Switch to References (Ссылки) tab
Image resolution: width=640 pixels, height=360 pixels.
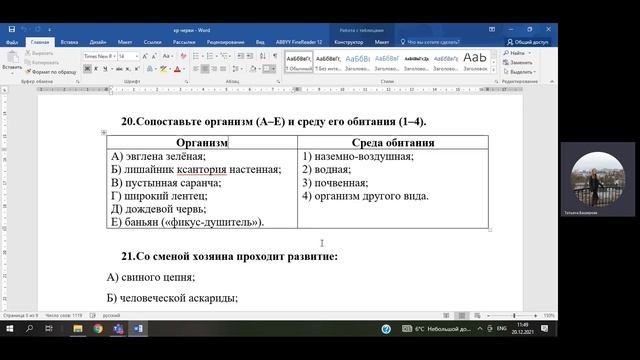152,42
